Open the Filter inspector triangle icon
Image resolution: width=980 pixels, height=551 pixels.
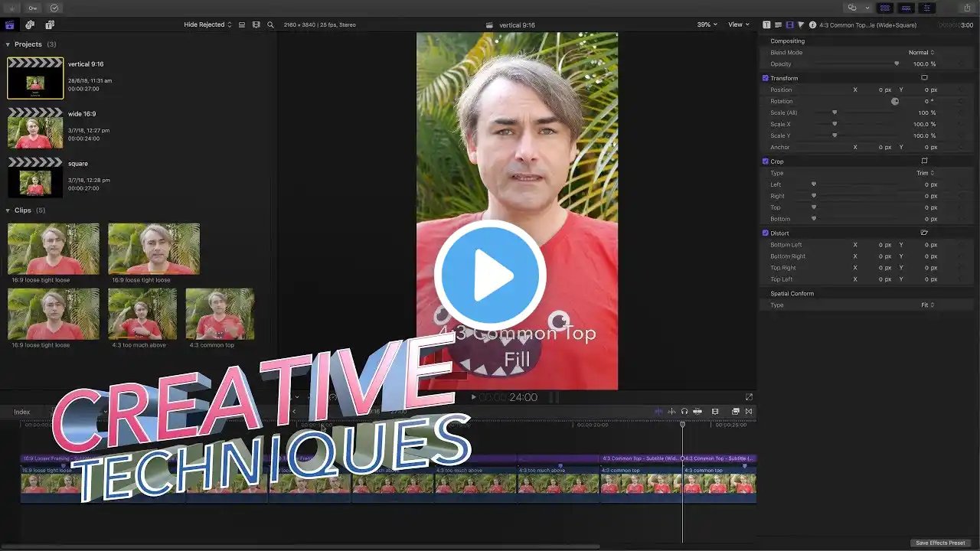pos(801,25)
